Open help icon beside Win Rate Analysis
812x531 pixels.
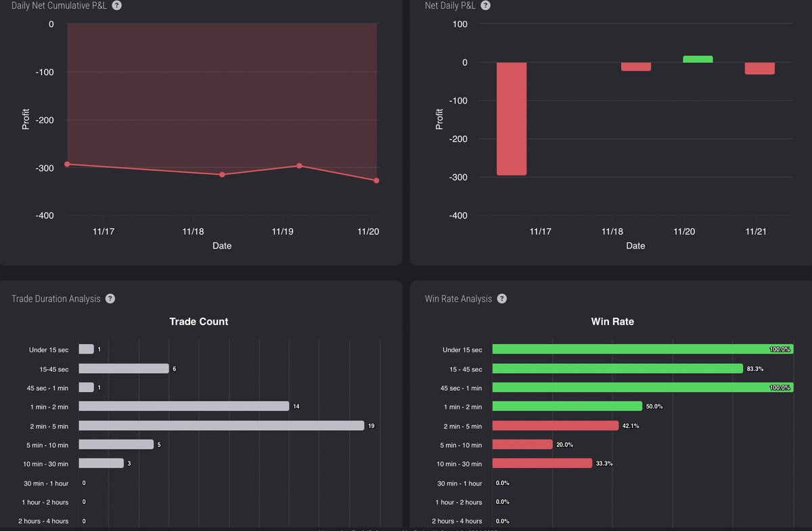pyautogui.click(x=502, y=299)
